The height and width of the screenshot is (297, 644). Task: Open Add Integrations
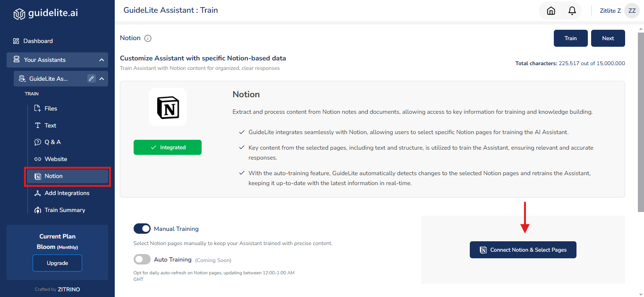(x=67, y=193)
